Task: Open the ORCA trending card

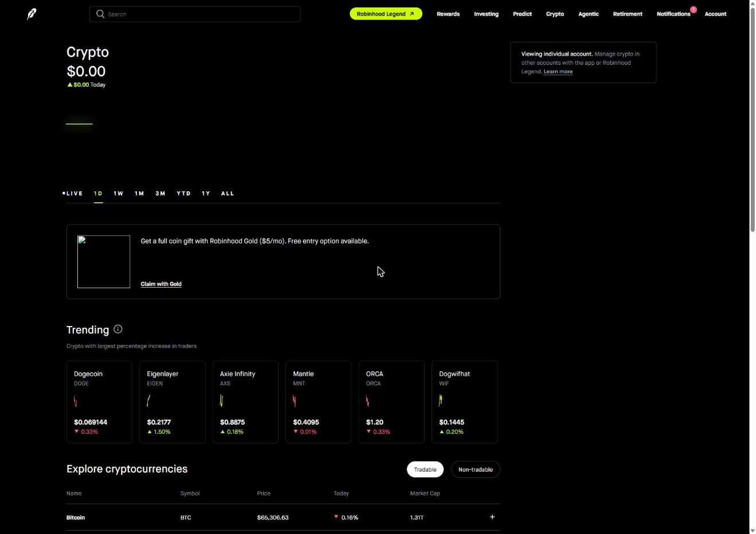Action: click(391, 402)
